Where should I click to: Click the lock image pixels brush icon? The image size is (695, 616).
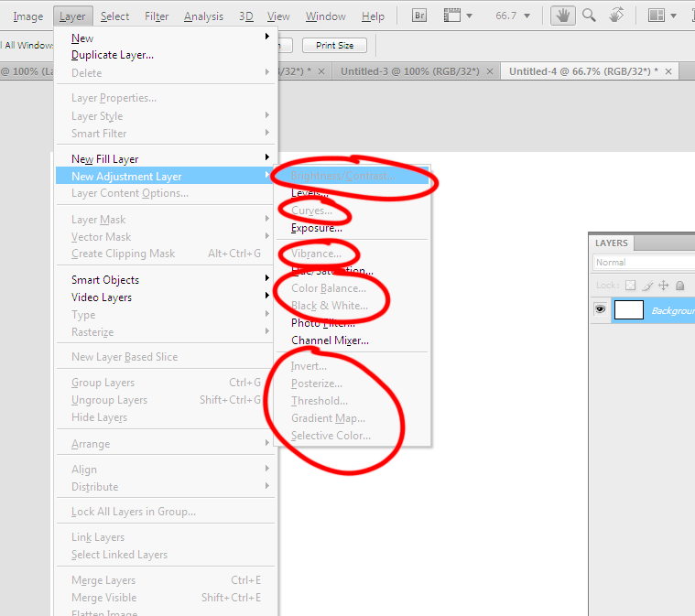click(646, 286)
